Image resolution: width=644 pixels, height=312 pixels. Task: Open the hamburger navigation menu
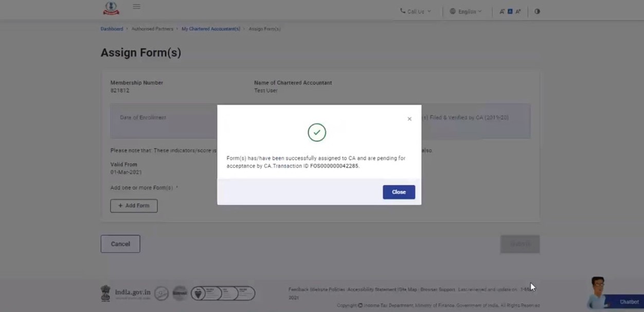(x=136, y=7)
